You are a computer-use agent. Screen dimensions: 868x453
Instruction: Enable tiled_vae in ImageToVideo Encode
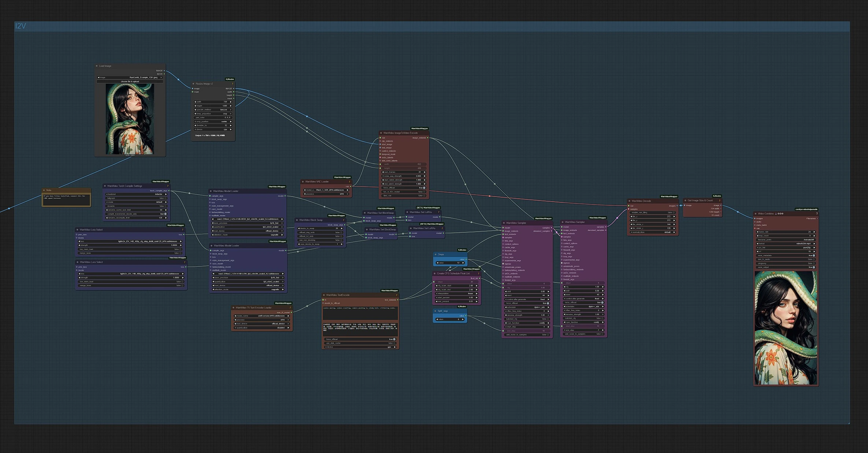pyautogui.click(x=404, y=196)
